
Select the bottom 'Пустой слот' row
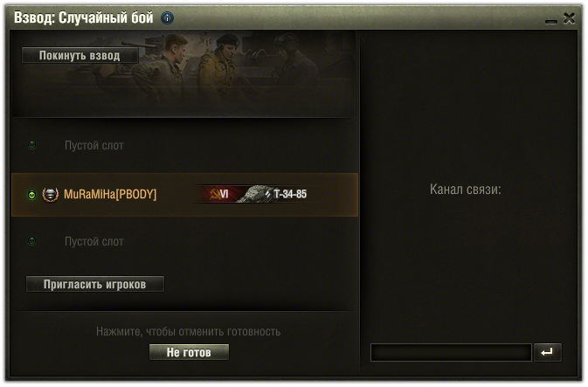click(184, 241)
